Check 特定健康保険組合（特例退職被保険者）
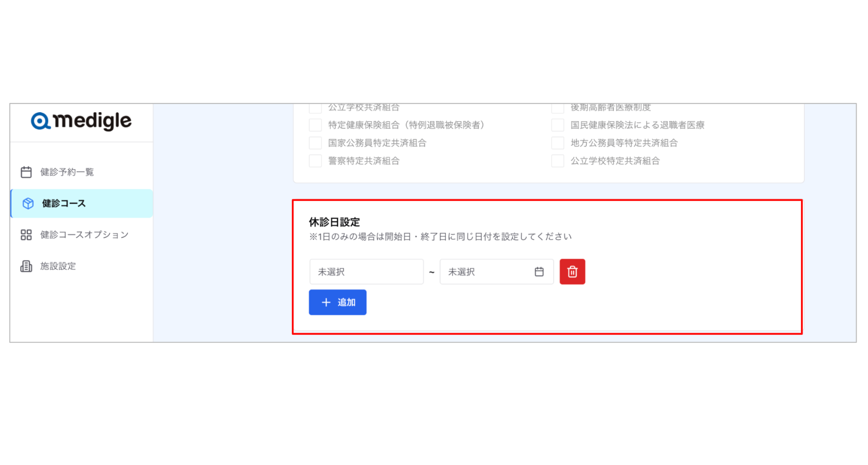Screen dimensions: 868x465 pyautogui.click(x=315, y=125)
